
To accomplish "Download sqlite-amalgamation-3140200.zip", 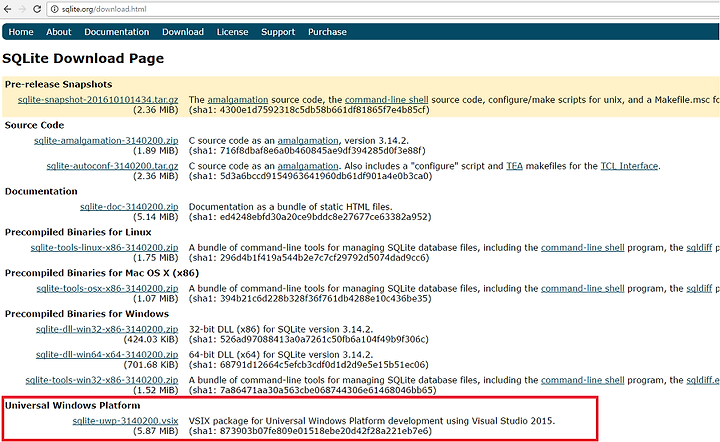I will [x=106, y=141].
